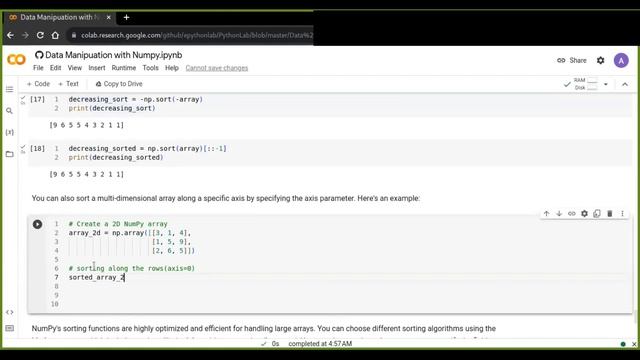The width and height of the screenshot is (640, 360).
Task: Click code line print(decreasing_sorted)
Action: tap(116, 158)
